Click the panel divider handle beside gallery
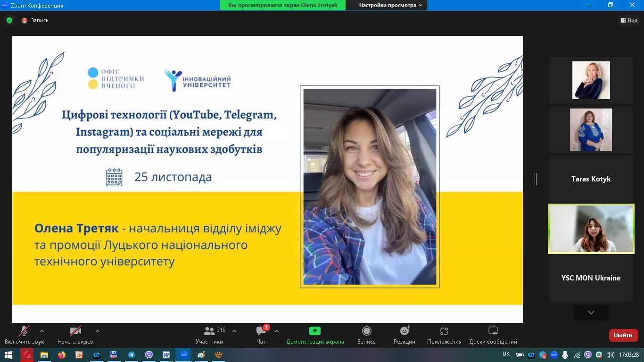The image size is (644, 362). [x=536, y=179]
